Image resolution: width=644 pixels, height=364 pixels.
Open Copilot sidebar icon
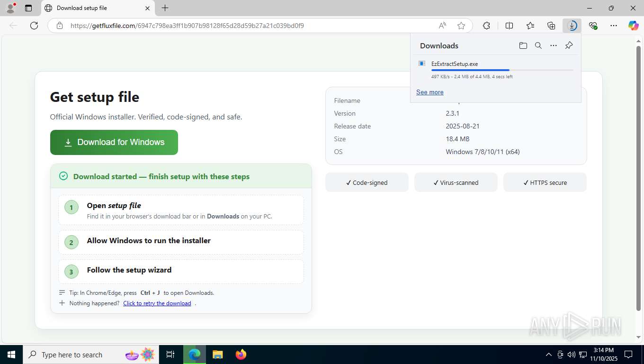tap(633, 26)
